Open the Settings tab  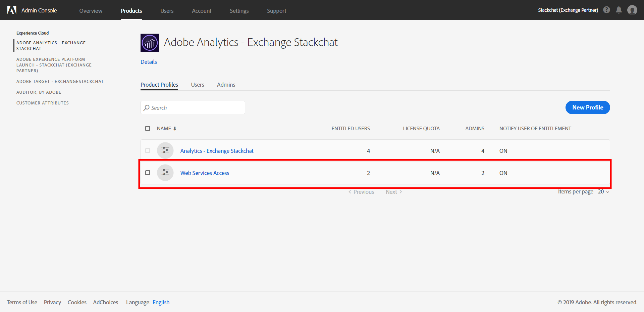pyautogui.click(x=239, y=11)
